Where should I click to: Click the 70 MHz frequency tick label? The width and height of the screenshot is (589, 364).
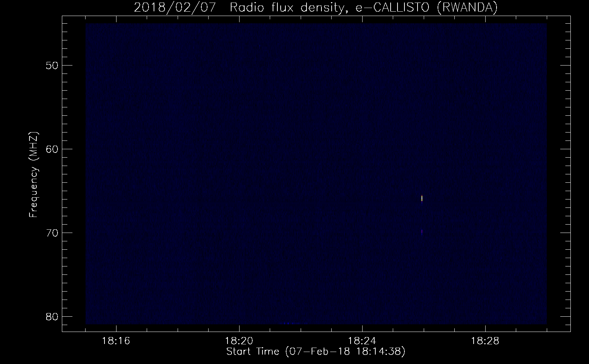pos(51,233)
